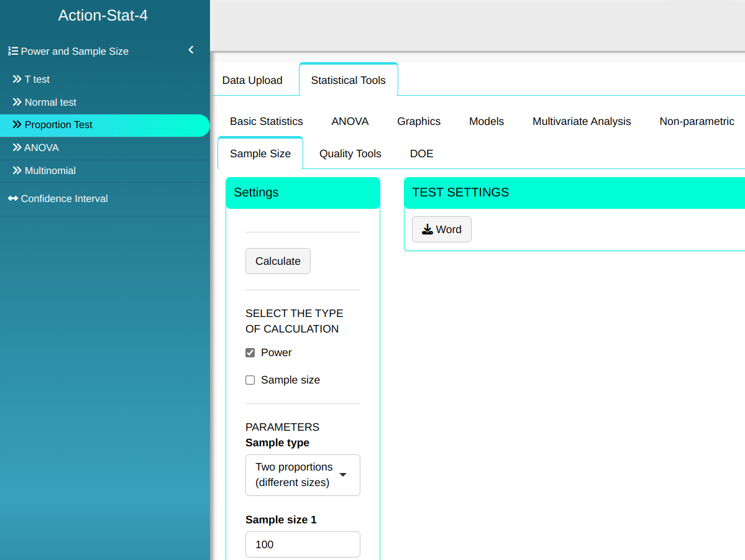
Task: Click the Proportion Test double-arrow icon
Action: (x=17, y=125)
